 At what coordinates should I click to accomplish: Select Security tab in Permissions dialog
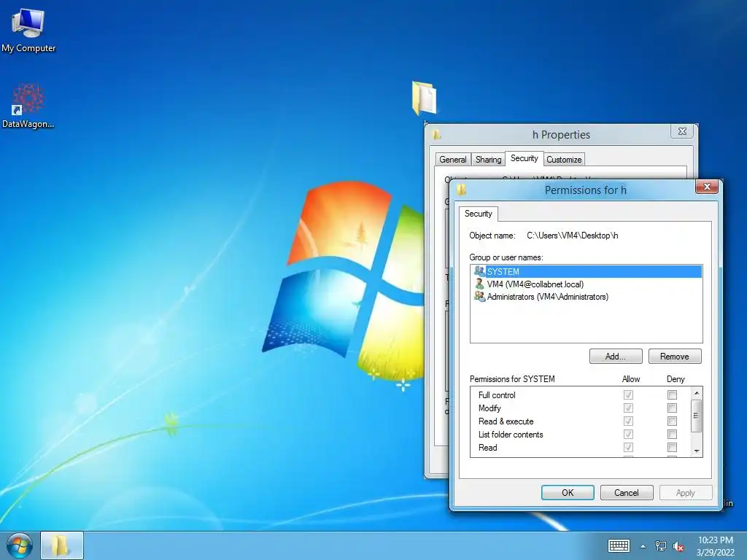point(479,214)
